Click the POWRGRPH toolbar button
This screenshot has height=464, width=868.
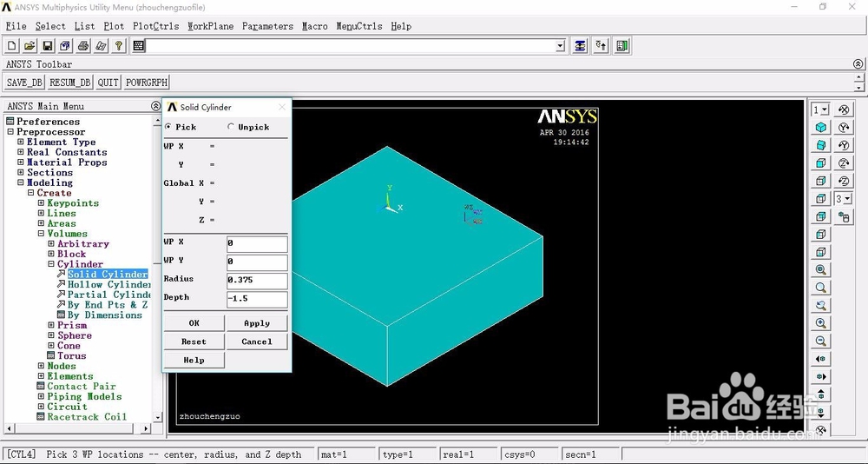pos(146,83)
